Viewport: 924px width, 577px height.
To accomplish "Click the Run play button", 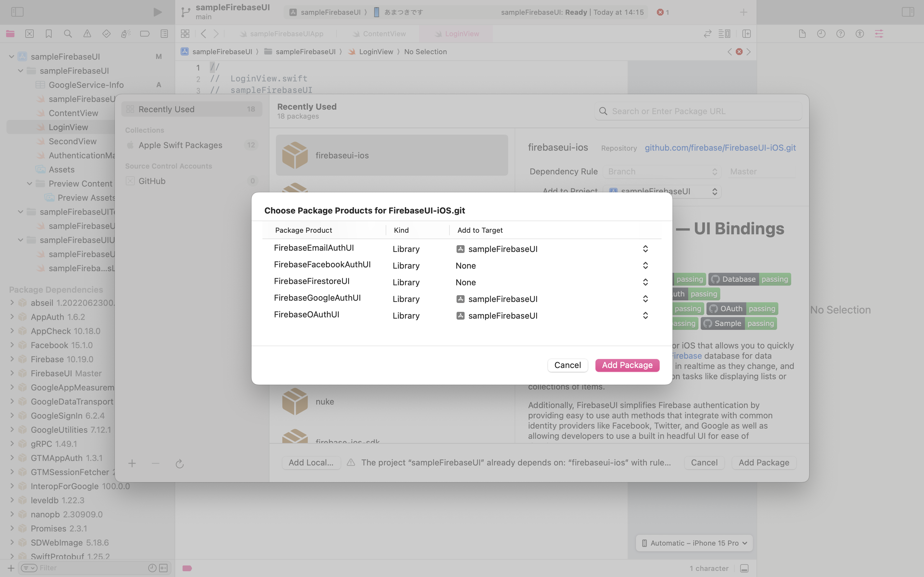I will click(157, 12).
